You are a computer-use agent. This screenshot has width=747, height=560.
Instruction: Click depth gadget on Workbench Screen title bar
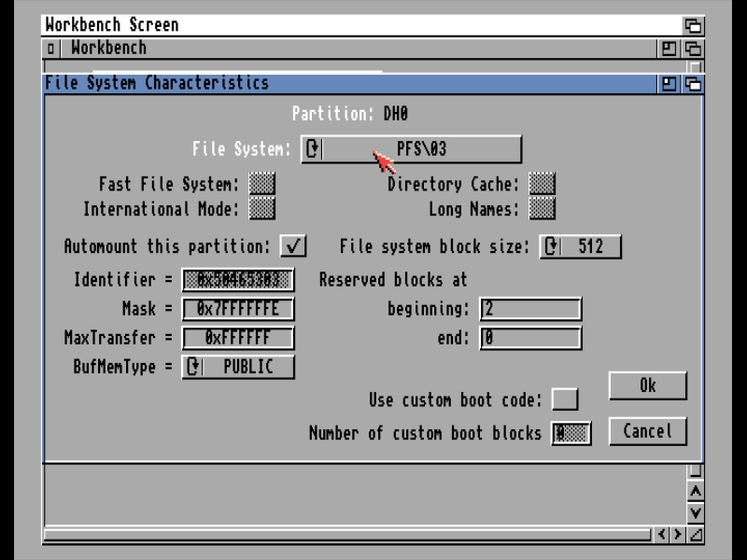(693, 25)
